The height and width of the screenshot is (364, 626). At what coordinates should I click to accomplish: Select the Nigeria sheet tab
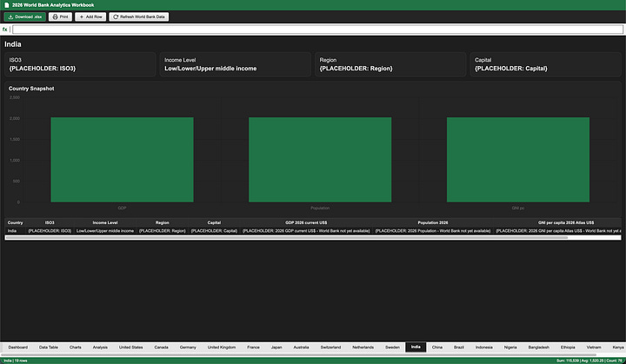(510, 347)
